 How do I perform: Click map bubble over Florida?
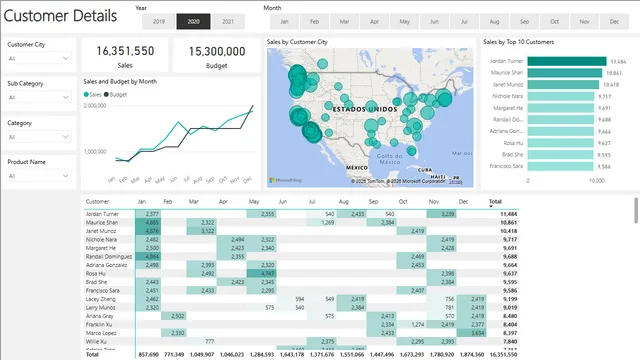coord(412,151)
